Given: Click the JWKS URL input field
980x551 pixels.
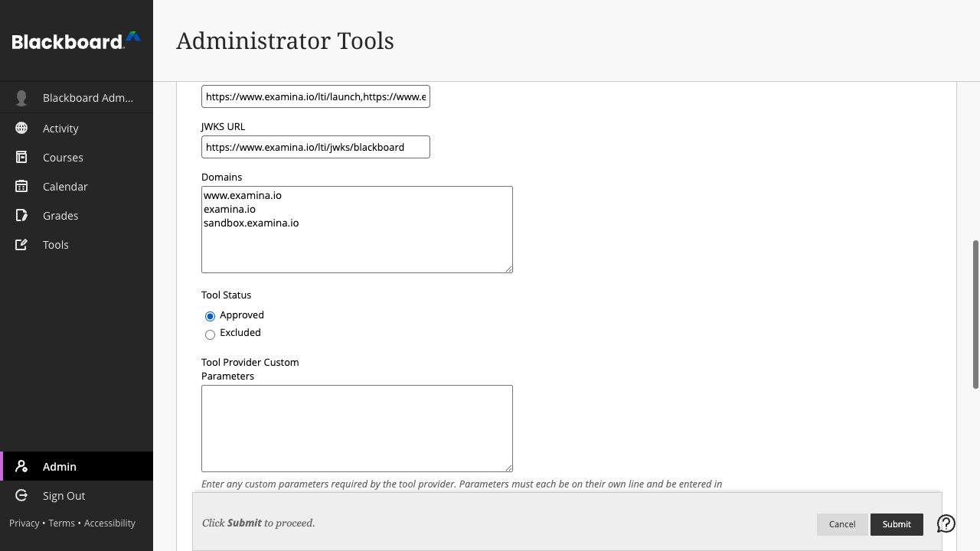Looking at the screenshot, I should click(x=315, y=147).
